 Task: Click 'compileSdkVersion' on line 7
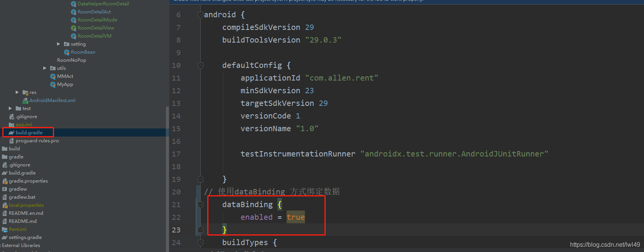pyautogui.click(x=261, y=27)
